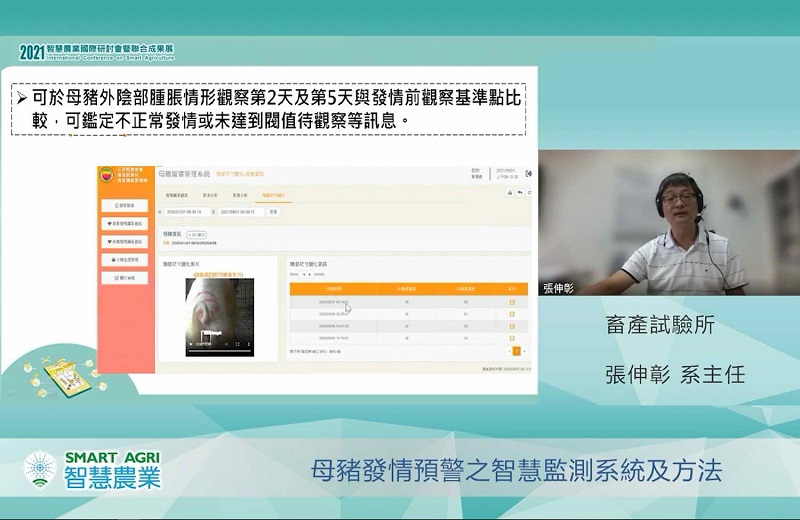Sort by the first orange time column header
The image size is (800, 520).
coord(333,289)
